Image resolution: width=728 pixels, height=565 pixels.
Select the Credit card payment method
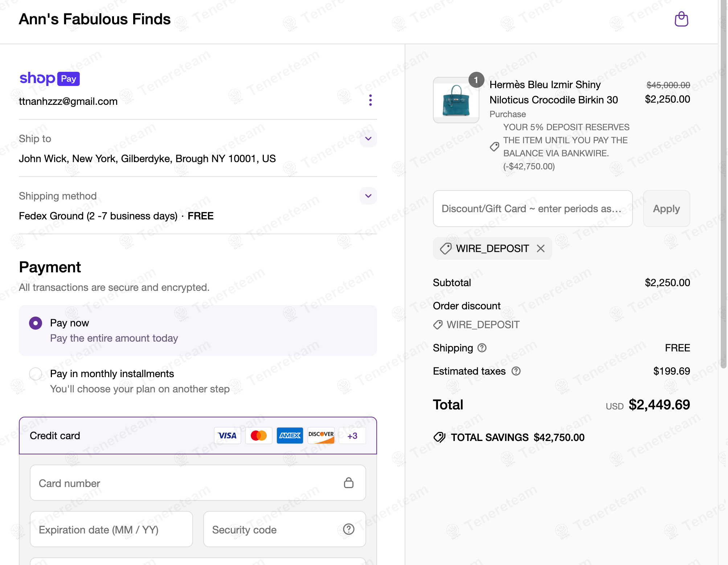pos(198,436)
